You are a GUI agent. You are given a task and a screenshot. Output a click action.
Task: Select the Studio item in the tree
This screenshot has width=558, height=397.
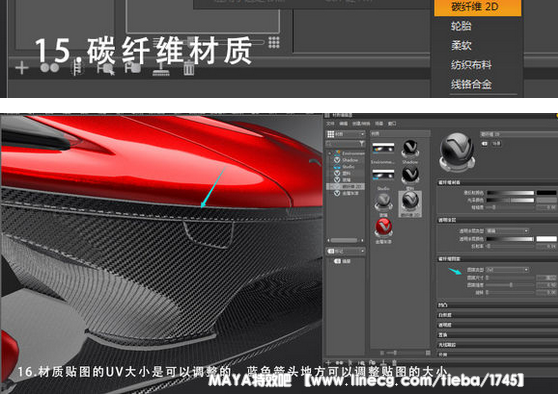point(345,166)
